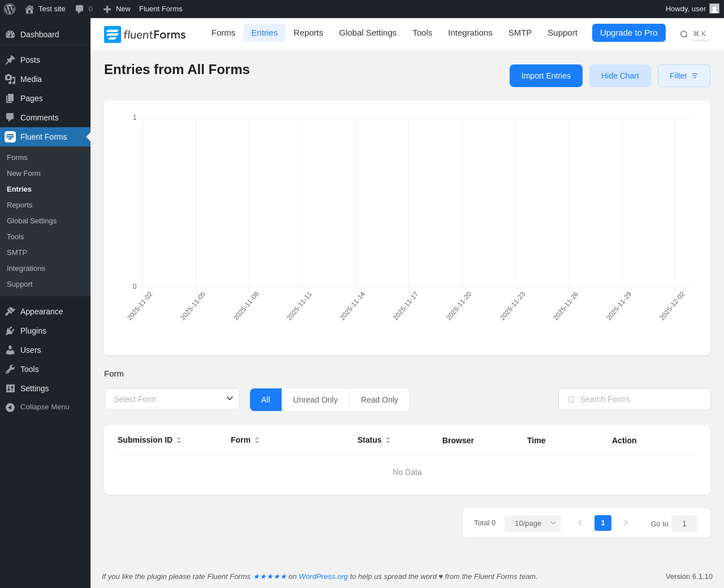724x588 pixels.
Task: Click the Plugins sidebar icon
Action: pos(10,331)
